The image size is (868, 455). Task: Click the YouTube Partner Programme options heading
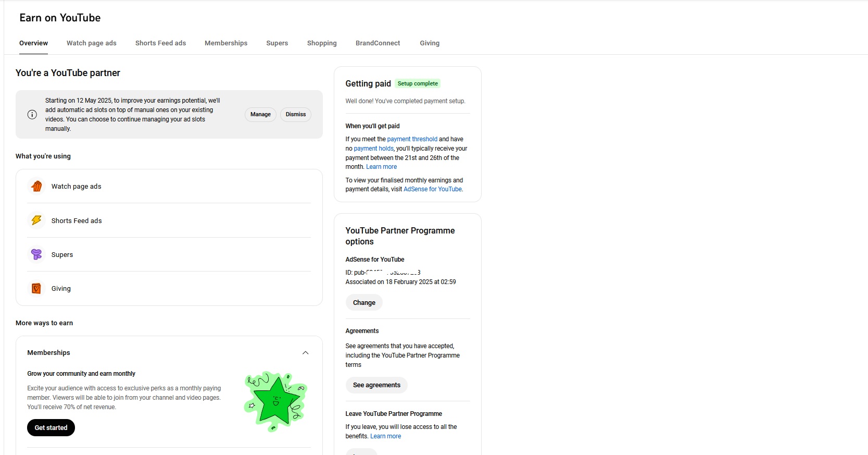pos(400,236)
